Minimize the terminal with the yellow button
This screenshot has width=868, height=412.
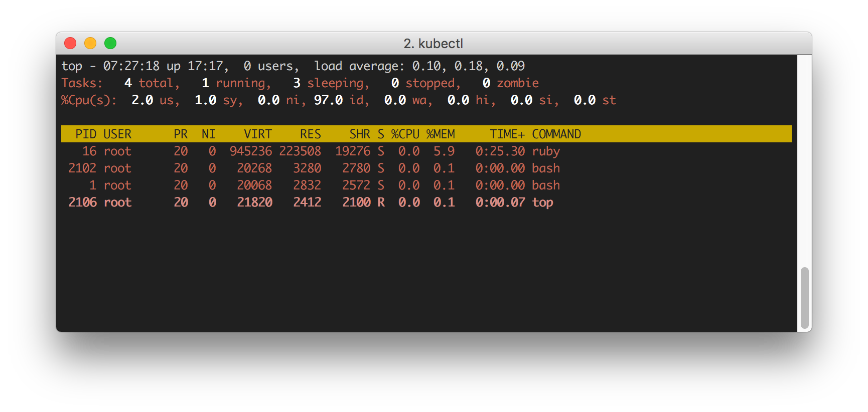point(90,43)
